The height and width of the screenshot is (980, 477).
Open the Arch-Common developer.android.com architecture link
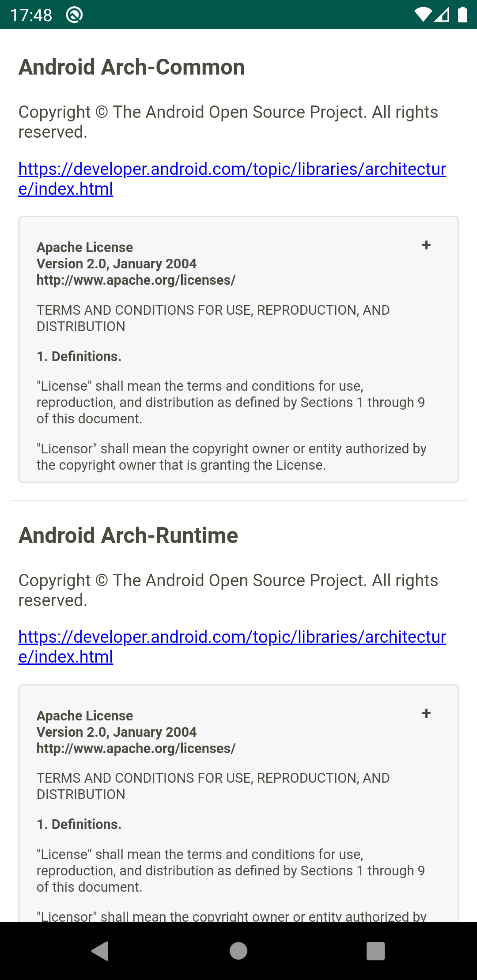pos(232,179)
